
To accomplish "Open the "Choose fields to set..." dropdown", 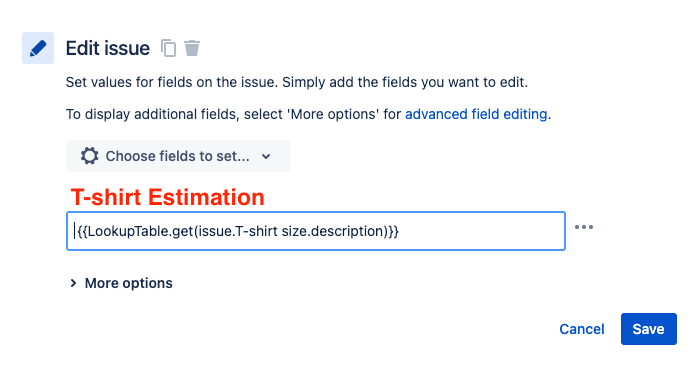I will coord(178,156).
